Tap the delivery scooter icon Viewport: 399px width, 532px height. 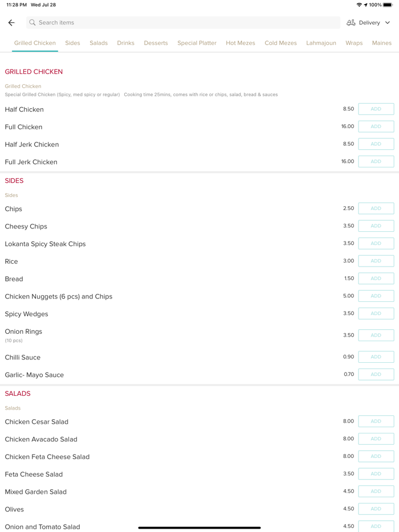(351, 23)
